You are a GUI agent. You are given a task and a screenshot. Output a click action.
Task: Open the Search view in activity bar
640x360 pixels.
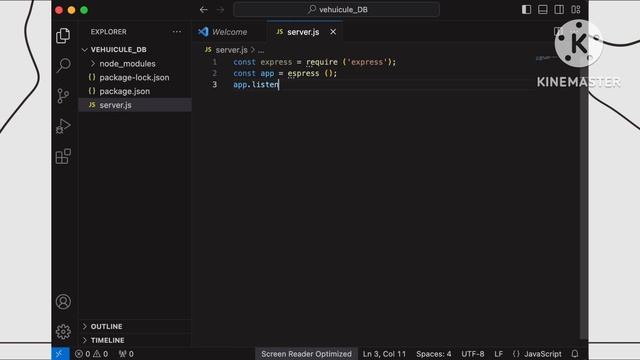pos(63,65)
